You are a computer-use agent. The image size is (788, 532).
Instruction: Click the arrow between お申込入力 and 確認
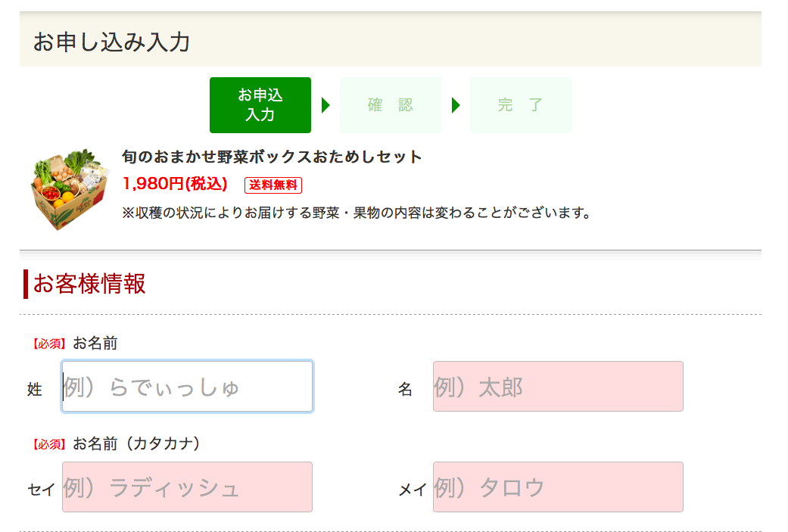pyautogui.click(x=325, y=105)
